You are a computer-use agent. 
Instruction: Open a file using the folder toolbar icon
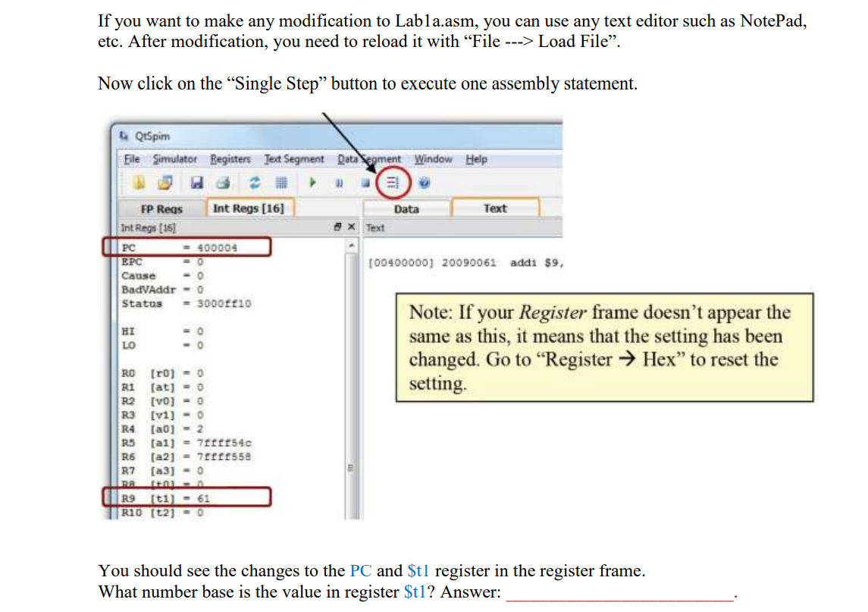(165, 182)
